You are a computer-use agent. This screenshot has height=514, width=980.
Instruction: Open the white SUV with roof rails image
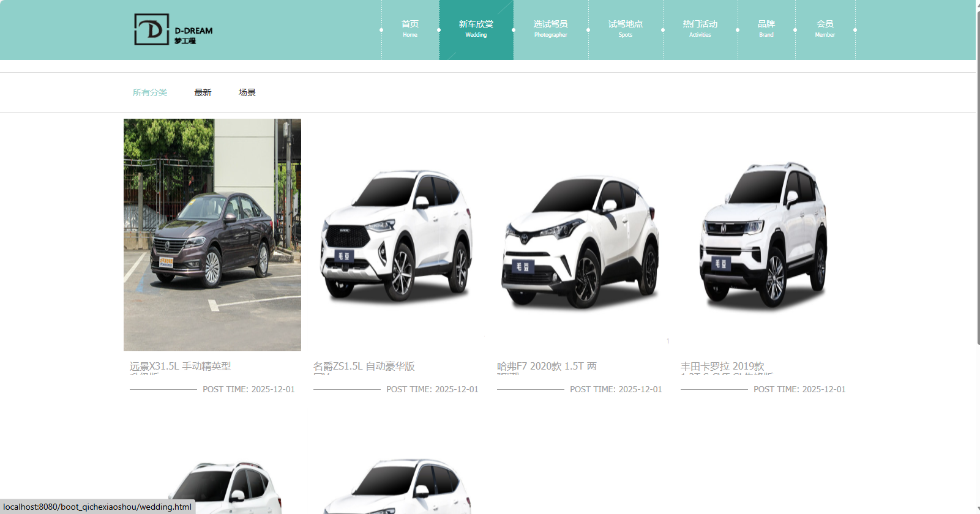click(x=763, y=235)
